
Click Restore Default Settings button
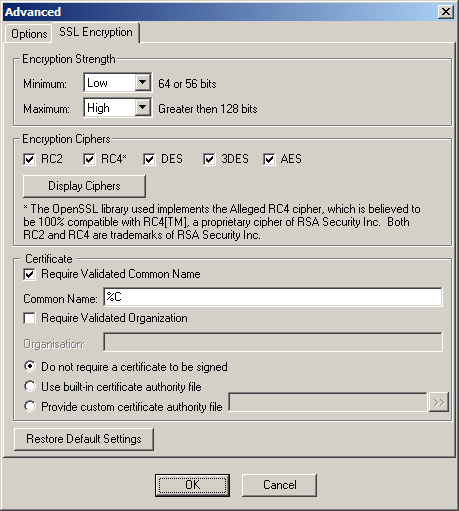point(84,439)
